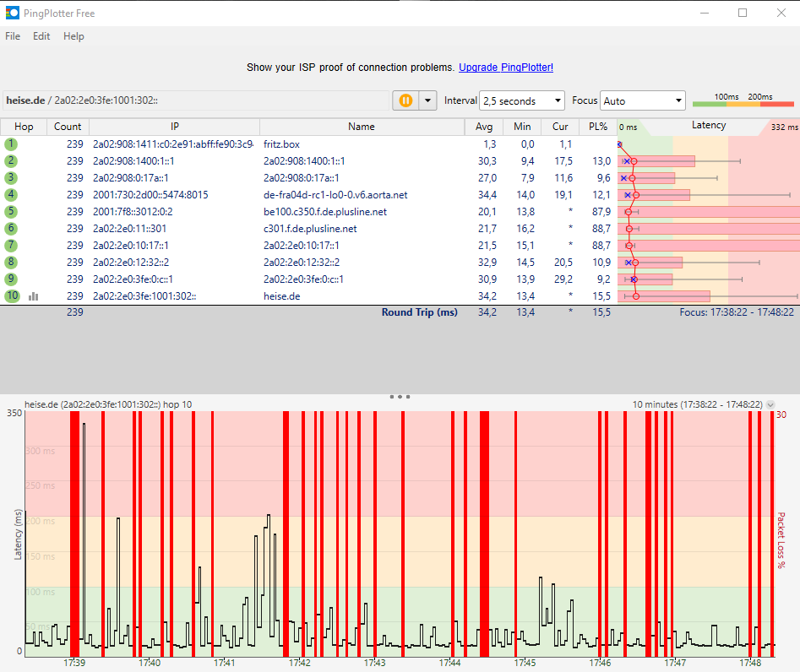Click the Avg column header
800x672 pixels.
click(x=484, y=127)
